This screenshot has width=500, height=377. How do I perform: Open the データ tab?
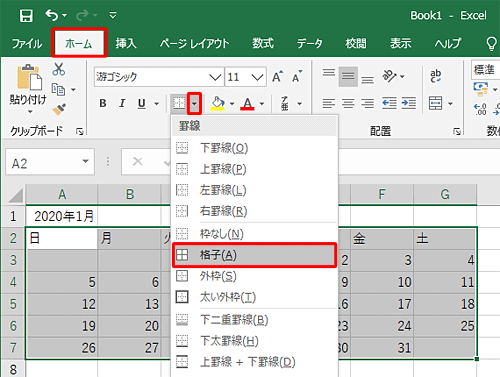coord(310,44)
